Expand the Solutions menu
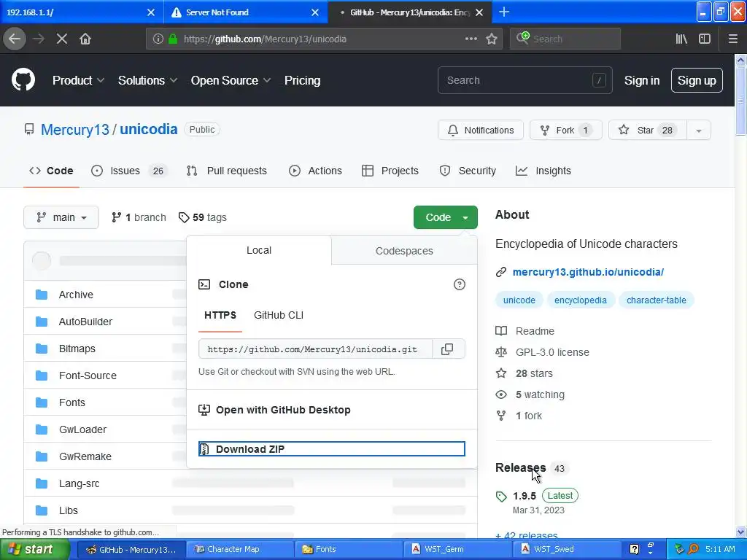Screen dimensions: 747x560 tap(147, 80)
